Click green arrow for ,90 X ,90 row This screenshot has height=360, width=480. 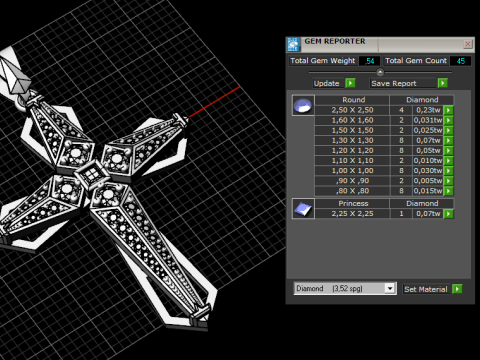coord(449,181)
